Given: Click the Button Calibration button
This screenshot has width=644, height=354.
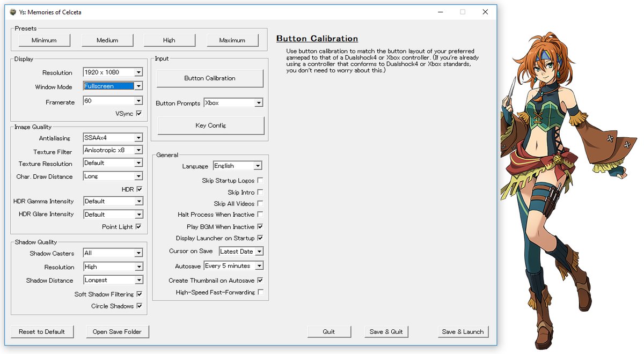Looking at the screenshot, I should [x=210, y=78].
